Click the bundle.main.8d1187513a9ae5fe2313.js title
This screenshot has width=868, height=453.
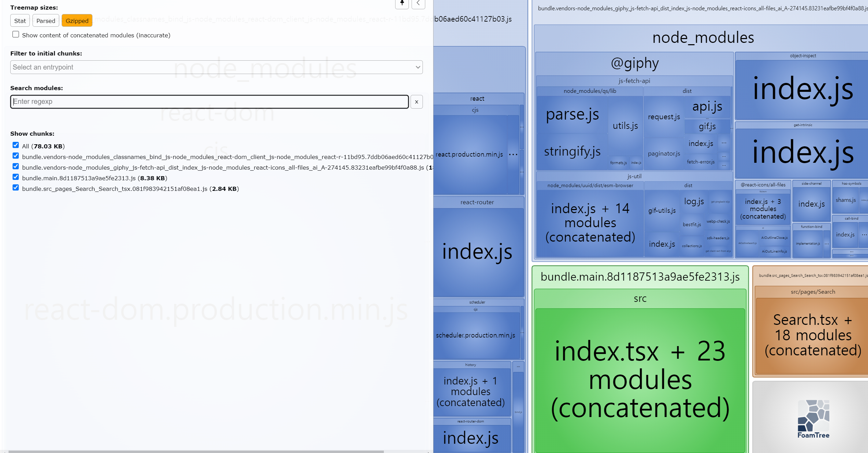pos(640,277)
